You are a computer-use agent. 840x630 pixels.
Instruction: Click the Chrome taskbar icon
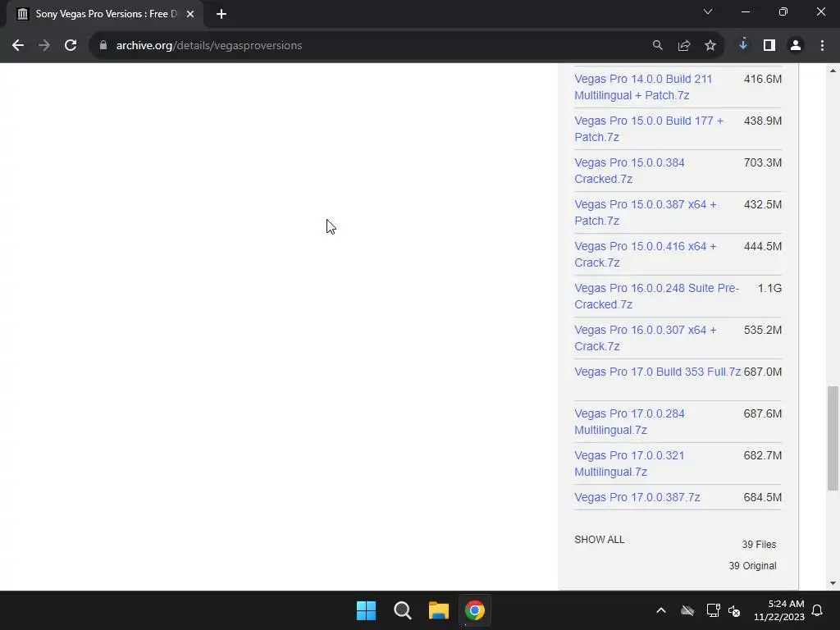click(475, 610)
